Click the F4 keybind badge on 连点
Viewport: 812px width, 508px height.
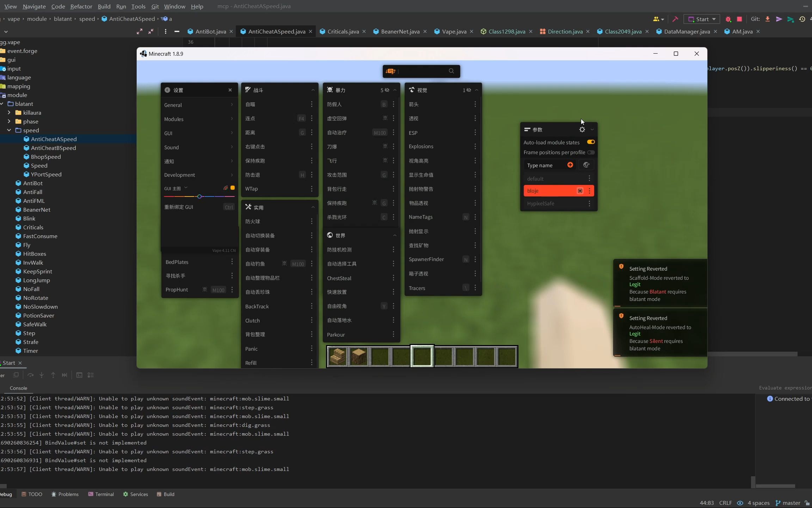click(301, 119)
